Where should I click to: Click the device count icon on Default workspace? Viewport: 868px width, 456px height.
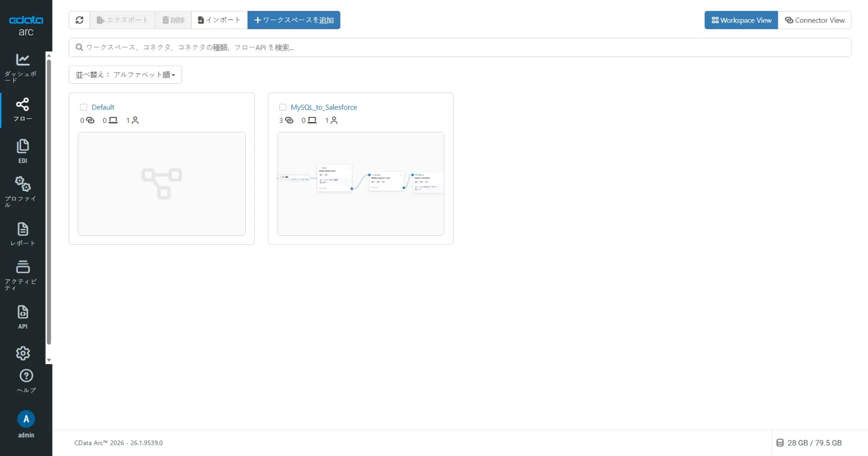click(x=113, y=120)
